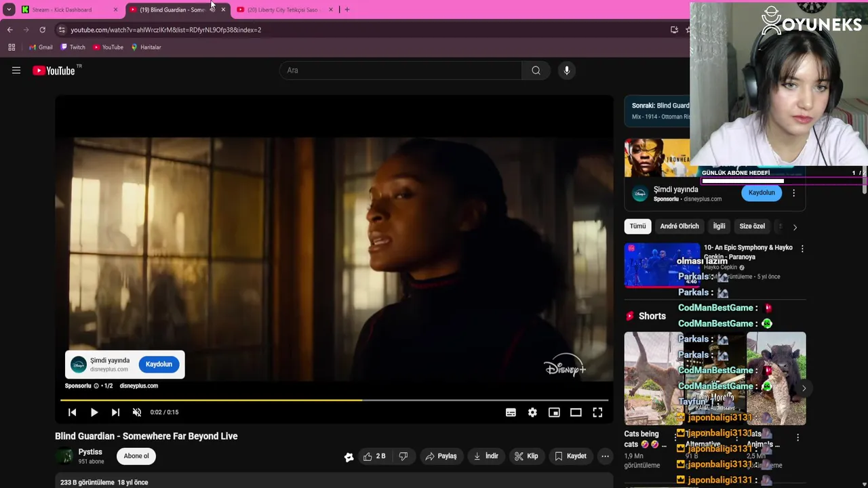
Task: Toggle subtitles in the player
Action: [511, 412]
